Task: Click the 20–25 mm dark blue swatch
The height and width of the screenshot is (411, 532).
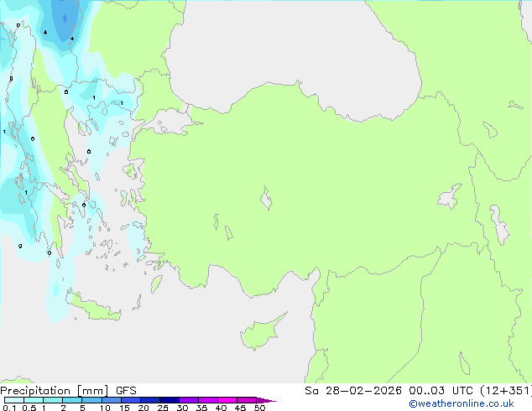Action: (x=150, y=400)
